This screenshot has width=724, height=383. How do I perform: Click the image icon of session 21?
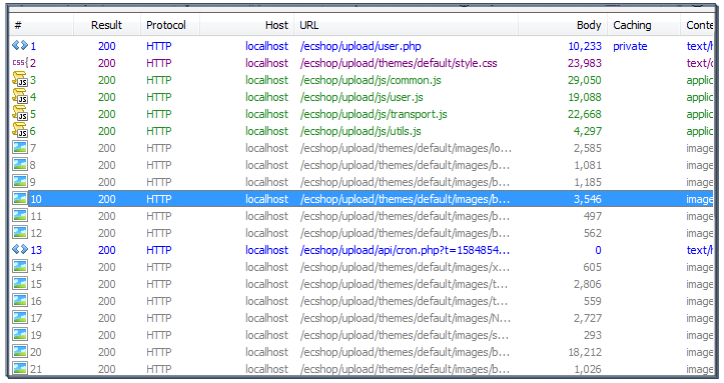[20, 368]
